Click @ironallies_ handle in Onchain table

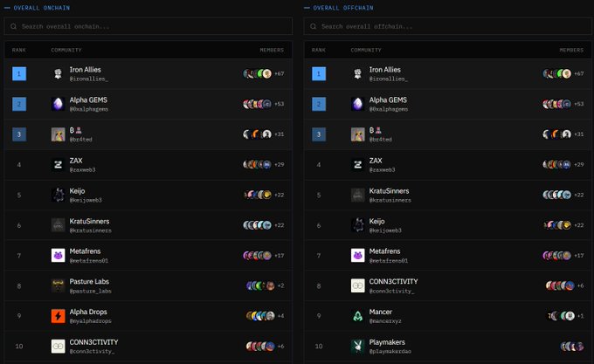tap(88, 79)
